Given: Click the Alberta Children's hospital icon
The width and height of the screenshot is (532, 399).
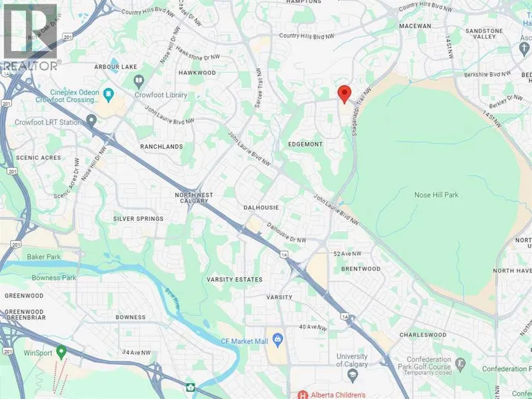Looking at the screenshot, I should (x=302, y=394).
